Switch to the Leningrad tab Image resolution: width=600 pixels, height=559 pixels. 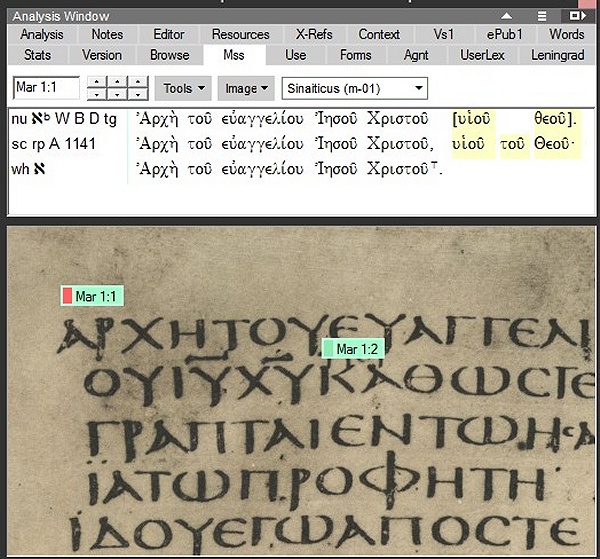point(558,55)
